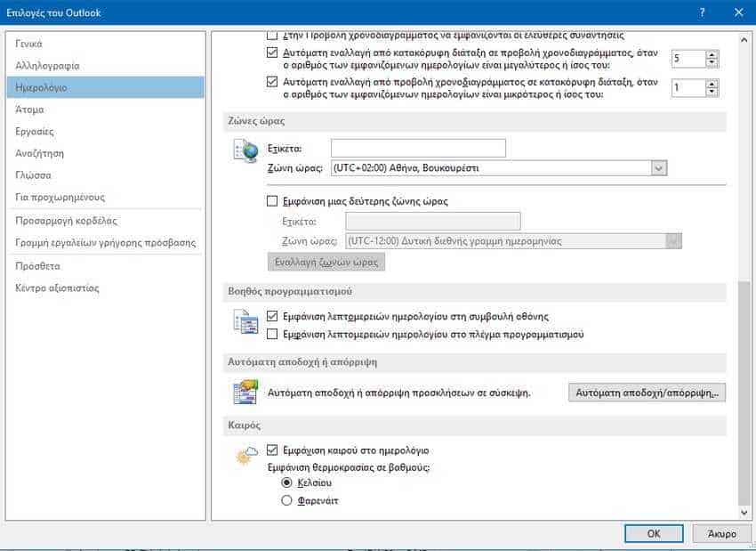The height and width of the screenshot is (551, 756).
Task: Click the automatic accept/decline meeting icon
Action: (245, 392)
